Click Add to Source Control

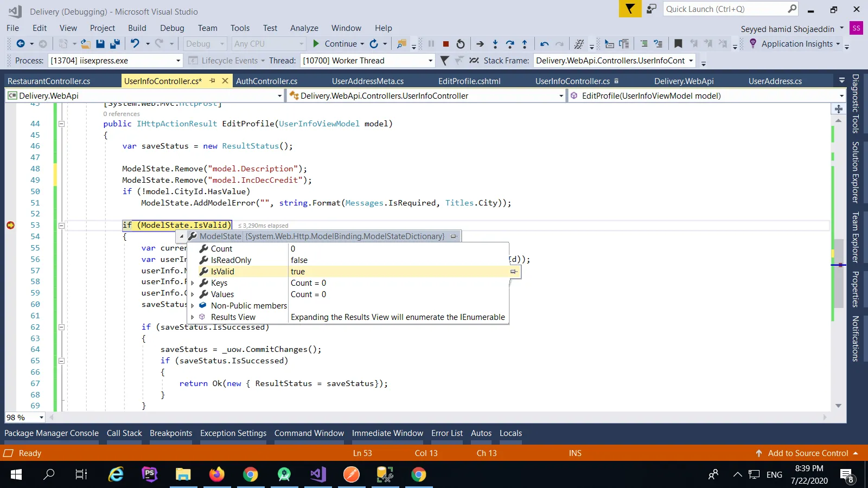coord(807,453)
